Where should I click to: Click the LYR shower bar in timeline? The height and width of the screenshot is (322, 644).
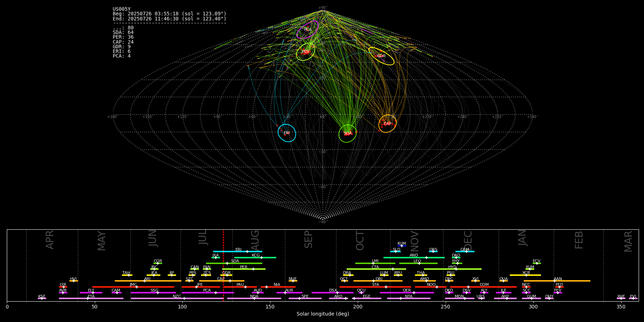pyautogui.click(x=63, y=287)
